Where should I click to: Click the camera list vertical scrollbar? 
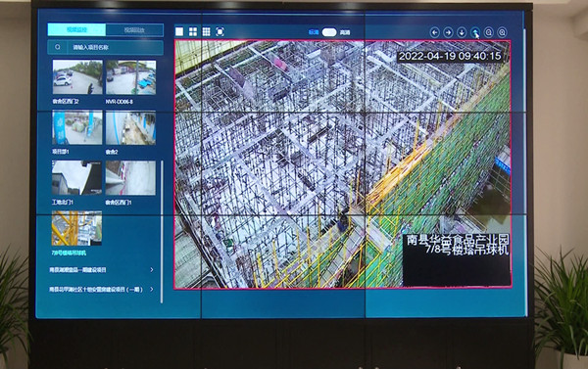click(162, 231)
